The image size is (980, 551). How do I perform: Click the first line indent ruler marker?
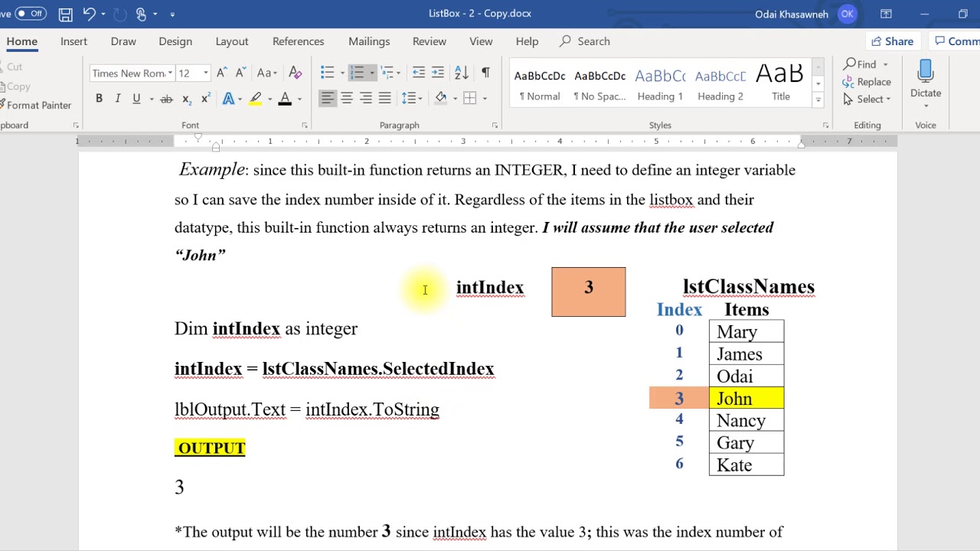198,137
